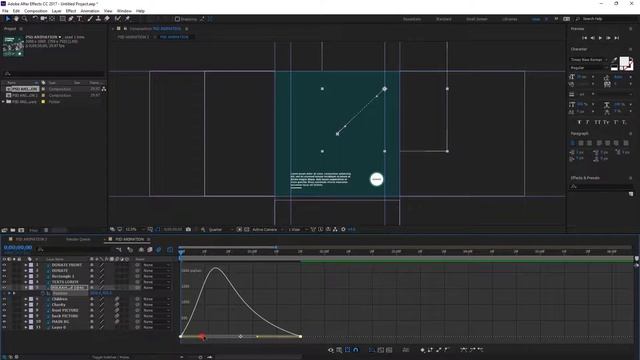This screenshot has width=640, height=360.
Task: Expand the Layer 0 twirl arrow
Action: (26, 327)
